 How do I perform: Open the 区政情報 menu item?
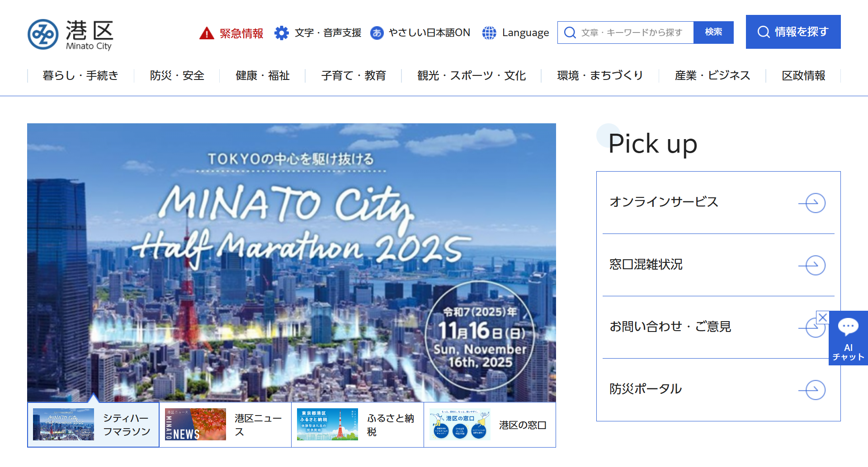coord(803,75)
